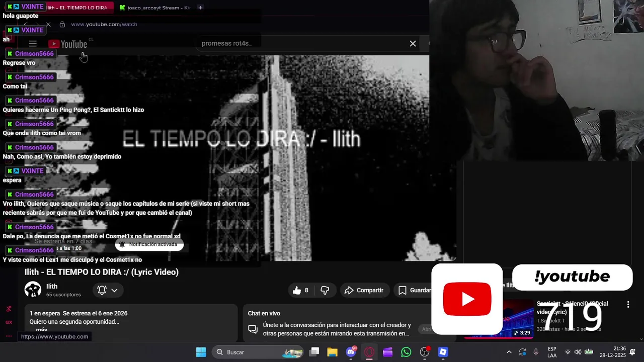
Task: Click the battery status tray icon
Action: coord(589,352)
